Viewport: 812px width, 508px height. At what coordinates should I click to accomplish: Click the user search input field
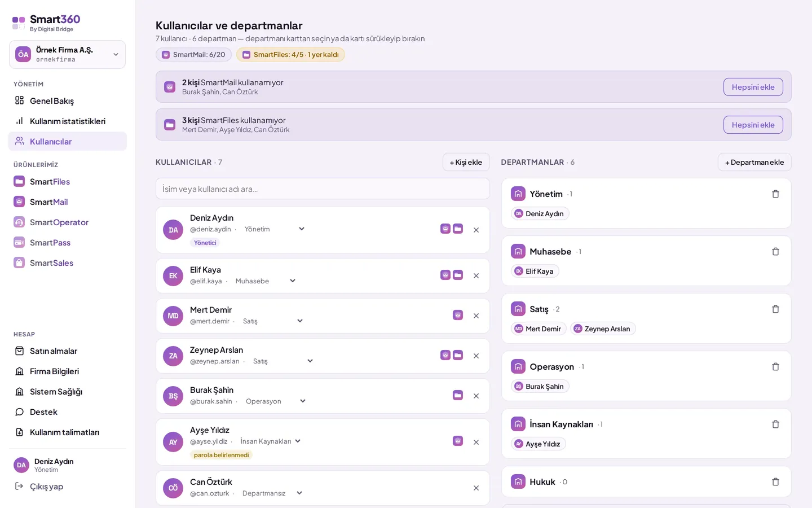[323, 189]
